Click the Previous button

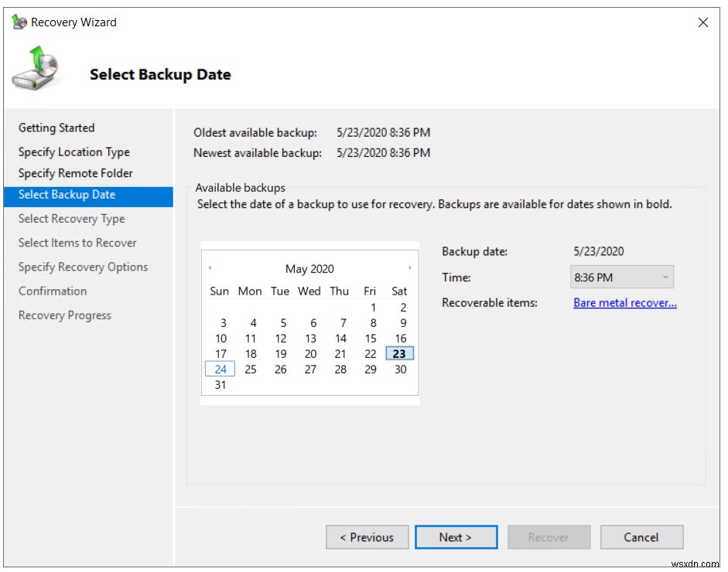[367, 536]
